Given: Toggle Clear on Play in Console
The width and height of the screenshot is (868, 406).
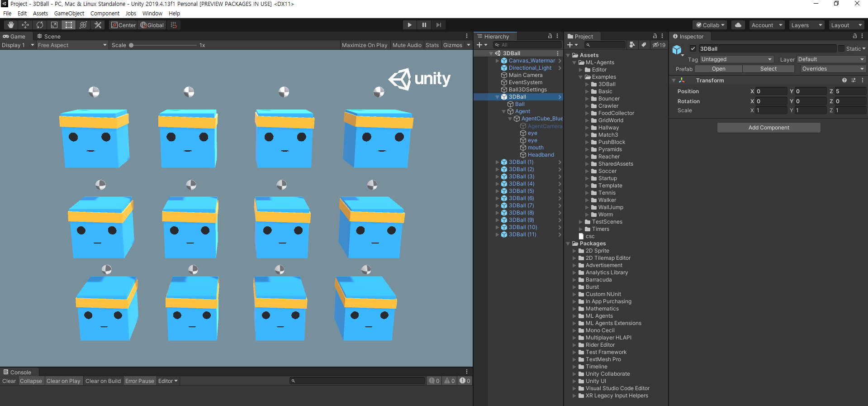Looking at the screenshot, I should tap(63, 381).
